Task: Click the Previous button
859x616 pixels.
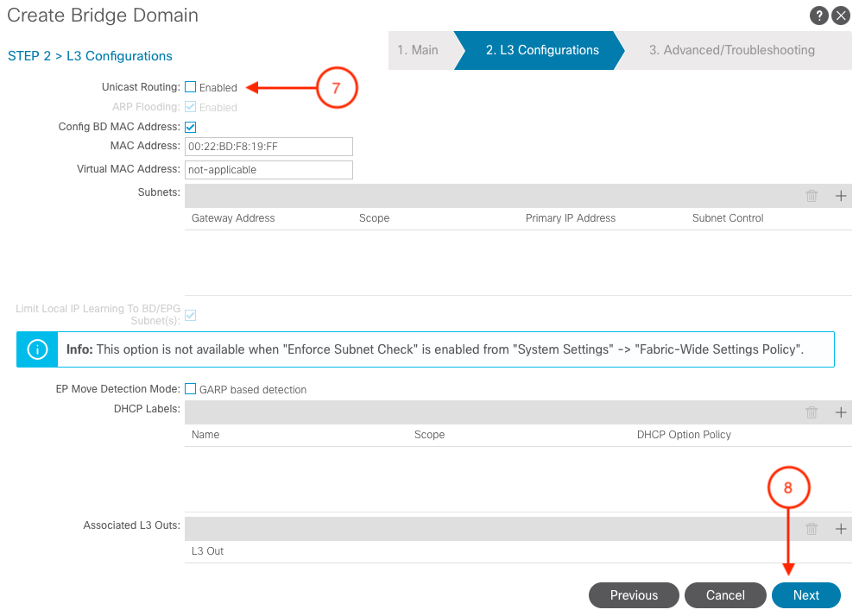Action: pos(634,595)
